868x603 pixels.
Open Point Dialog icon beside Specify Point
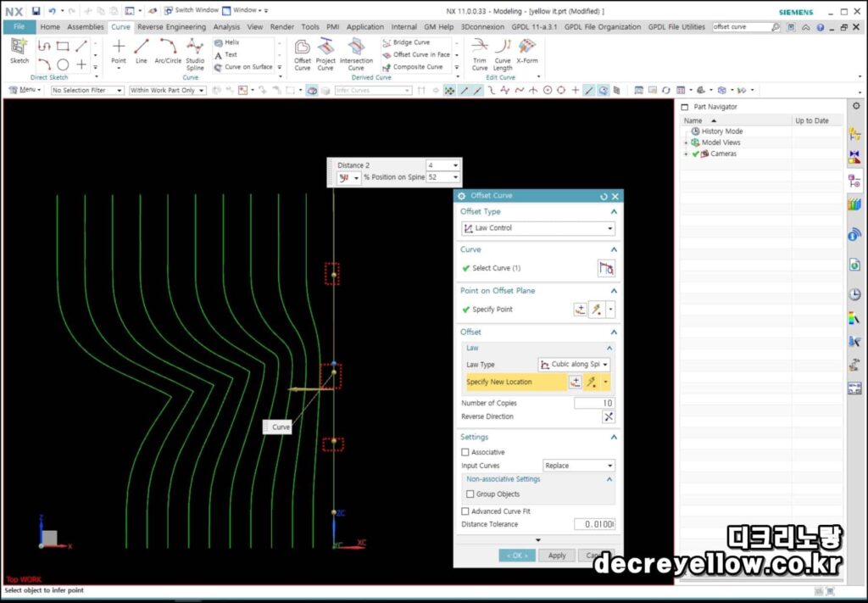580,310
